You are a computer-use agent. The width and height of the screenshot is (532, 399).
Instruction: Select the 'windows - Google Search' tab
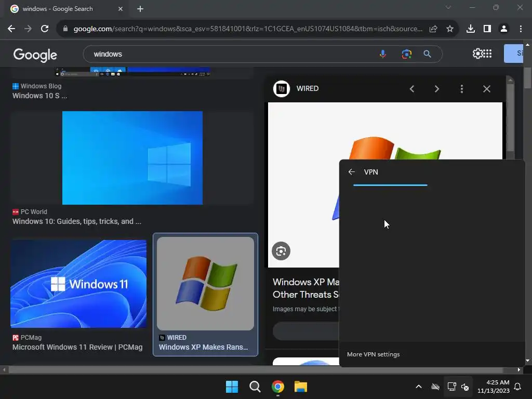(x=67, y=9)
